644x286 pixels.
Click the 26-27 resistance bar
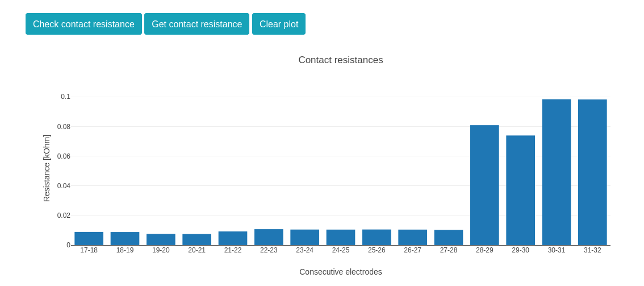(412, 238)
